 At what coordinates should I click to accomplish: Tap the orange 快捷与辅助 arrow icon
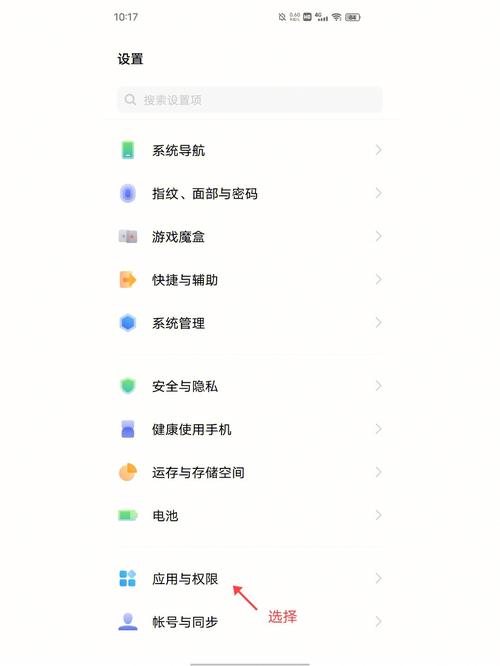[128, 279]
